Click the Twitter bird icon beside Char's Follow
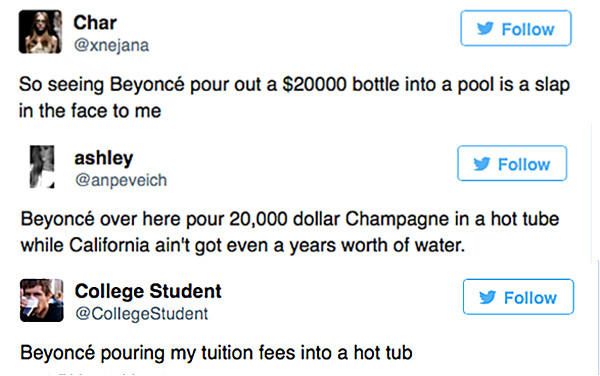This screenshot has width=600, height=376. tap(485, 28)
